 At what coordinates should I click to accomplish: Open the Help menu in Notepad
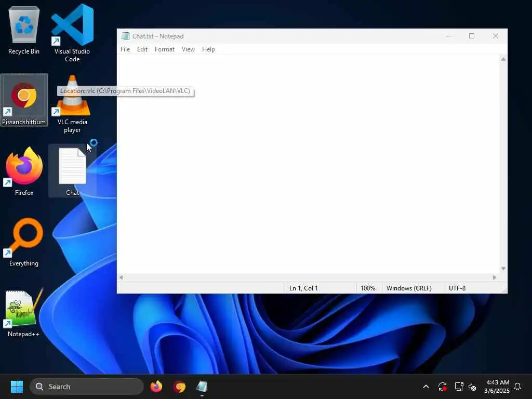click(208, 49)
